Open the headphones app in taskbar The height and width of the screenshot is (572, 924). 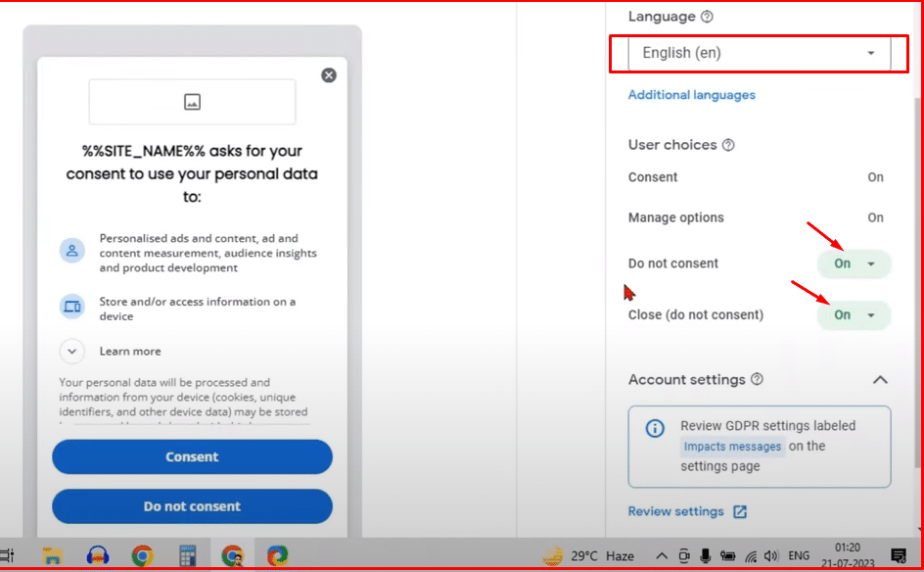pyautogui.click(x=98, y=555)
